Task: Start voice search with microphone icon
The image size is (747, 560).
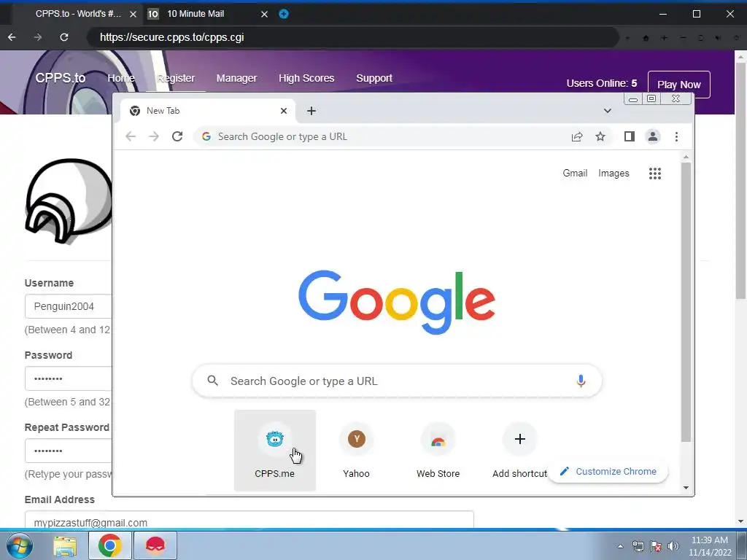Action: [581, 381]
